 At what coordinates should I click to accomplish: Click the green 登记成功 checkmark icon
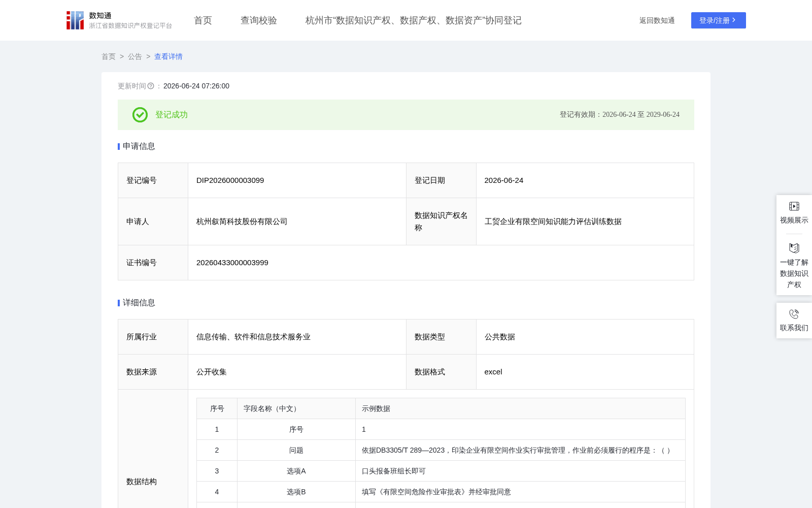[140, 115]
